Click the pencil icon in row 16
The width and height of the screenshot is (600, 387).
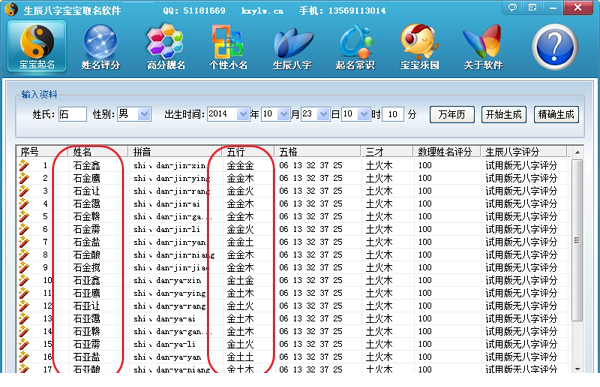pos(24,357)
